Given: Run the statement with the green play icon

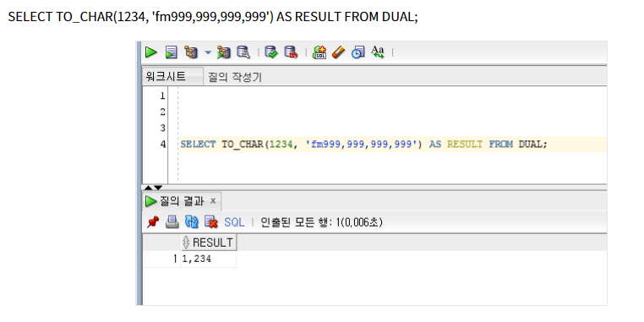Looking at the screenshot, I should coord(151,52).
